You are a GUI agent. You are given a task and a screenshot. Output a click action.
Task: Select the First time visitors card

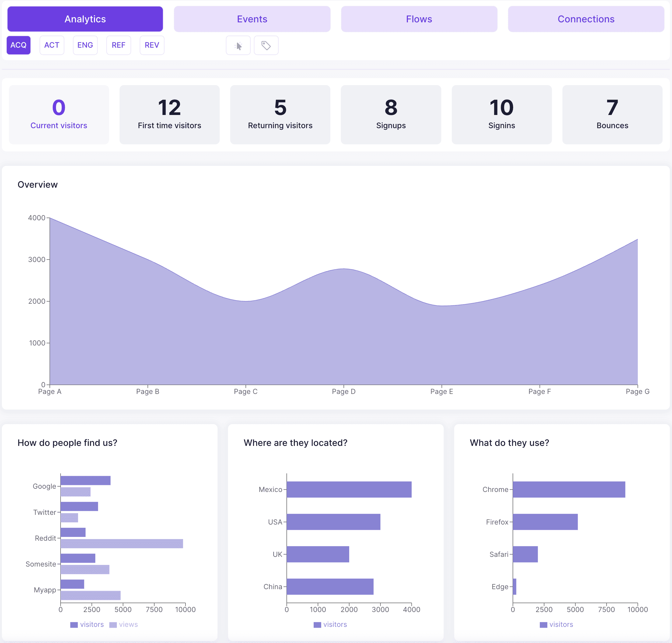[x=169, y=114]
